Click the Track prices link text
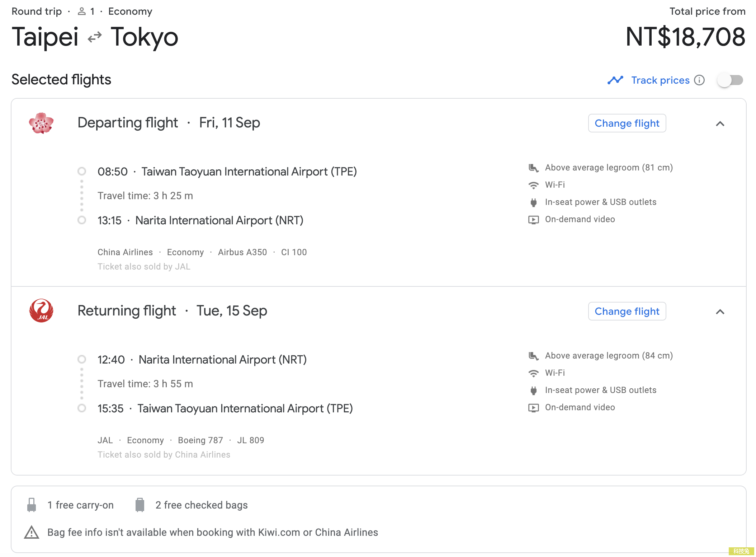 pos(660,80)
